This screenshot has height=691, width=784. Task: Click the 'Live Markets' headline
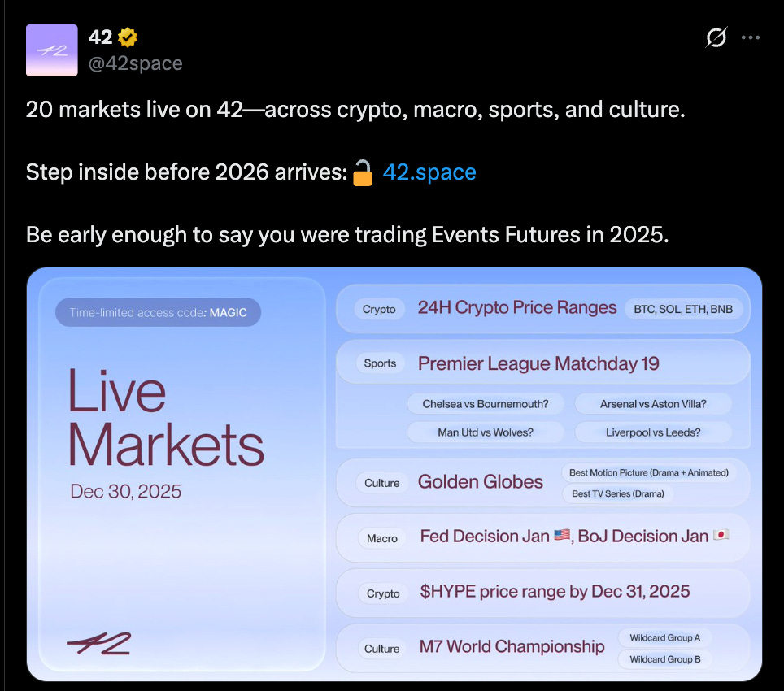165,417
